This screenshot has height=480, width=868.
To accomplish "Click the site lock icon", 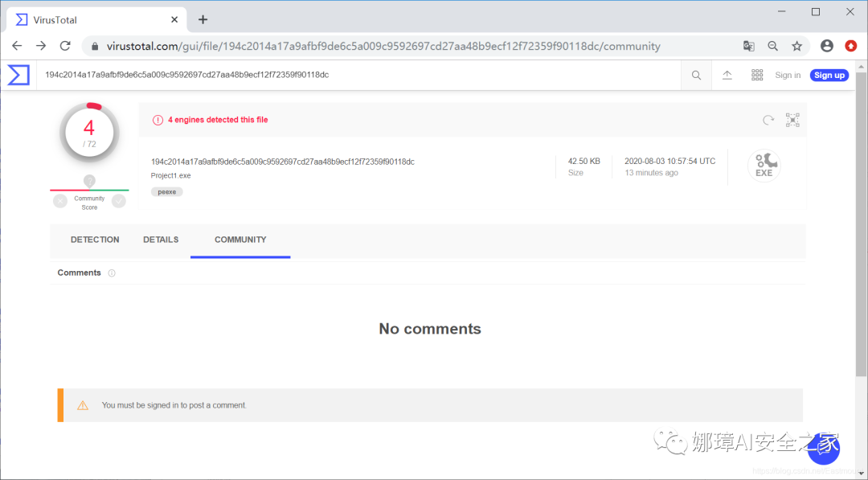I will (x=95, y=47).
